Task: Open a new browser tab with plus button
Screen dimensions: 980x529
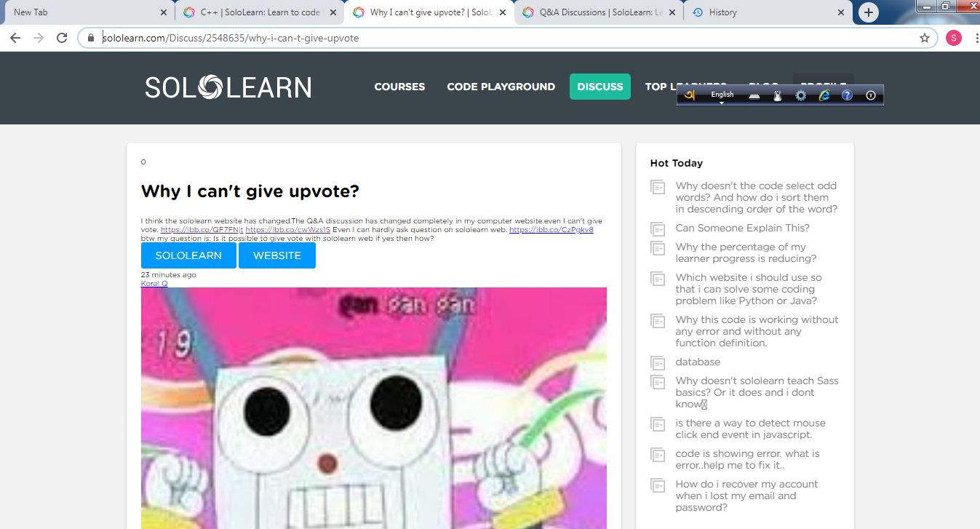Action: coord(868,12)
